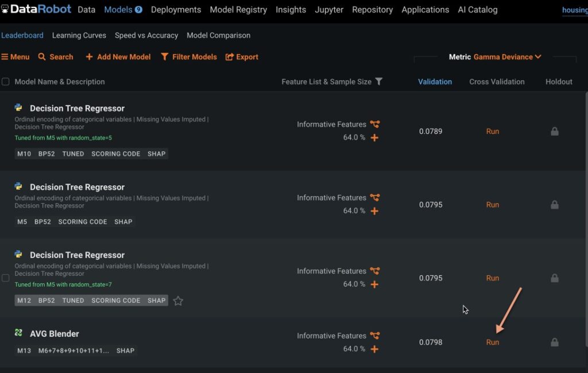This screenshot has height=373, width=588.
Task: Open Model Registry
Action: coord(238,10)
